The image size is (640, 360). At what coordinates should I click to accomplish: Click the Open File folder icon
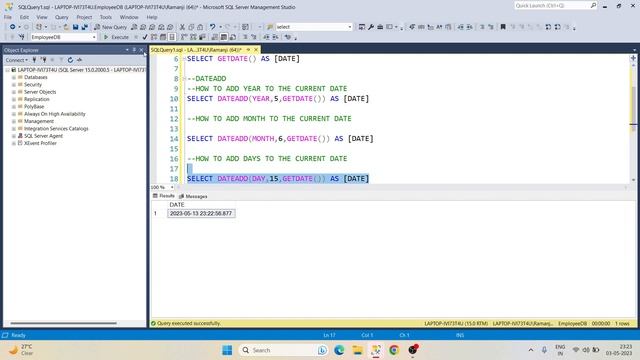(x=66, y=27)
